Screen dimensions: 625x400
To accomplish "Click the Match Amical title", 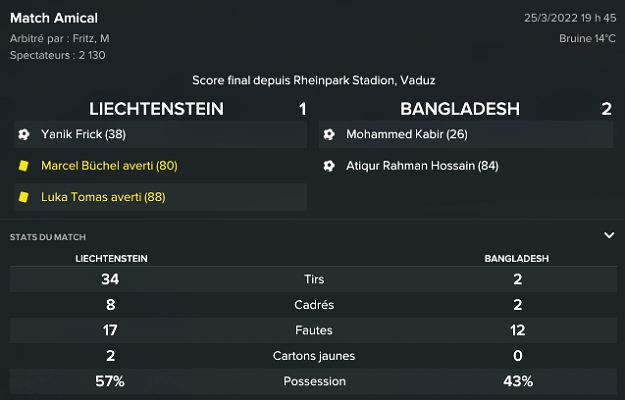I will 54,18.
